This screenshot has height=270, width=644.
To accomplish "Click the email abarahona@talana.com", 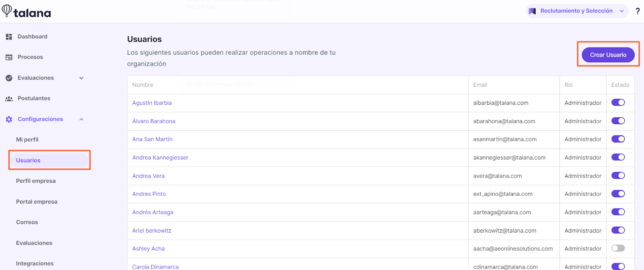I will coord(504,121).
